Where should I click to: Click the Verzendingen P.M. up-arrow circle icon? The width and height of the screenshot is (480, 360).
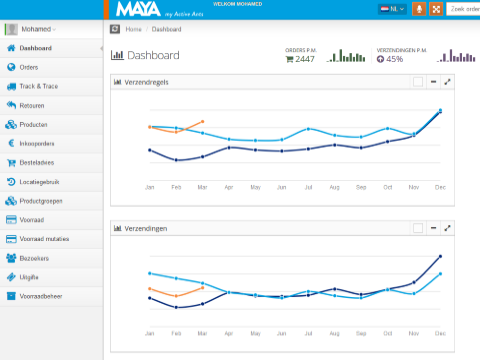(380, 59)
